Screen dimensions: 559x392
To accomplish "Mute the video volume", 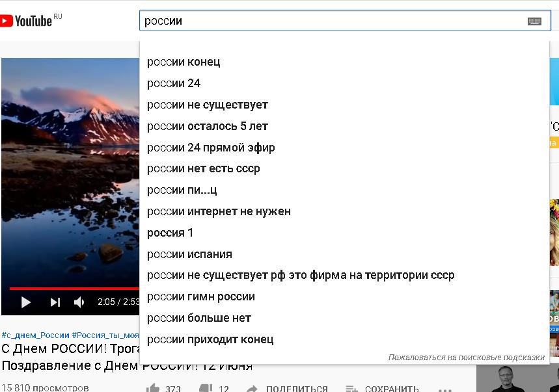I will point(79,302).
